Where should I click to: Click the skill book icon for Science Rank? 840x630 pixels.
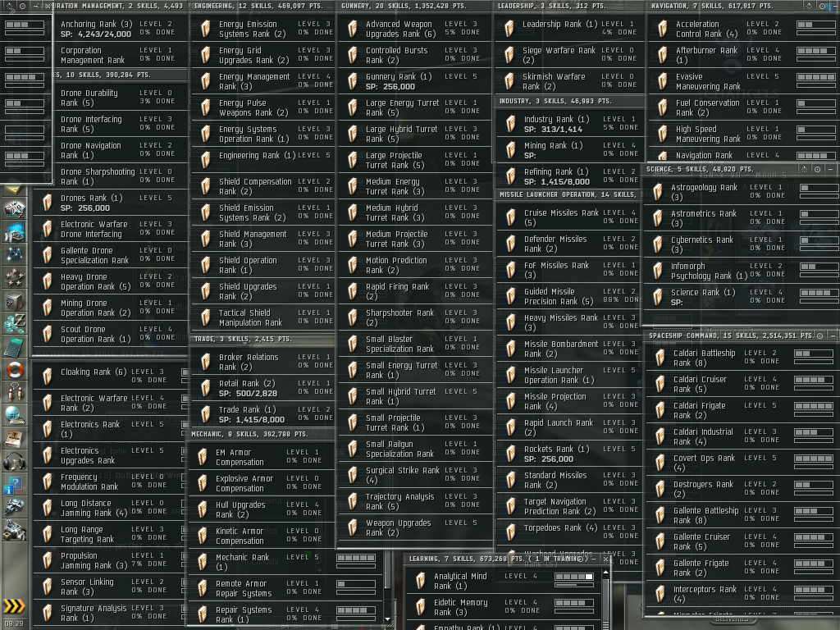(658, 297)
